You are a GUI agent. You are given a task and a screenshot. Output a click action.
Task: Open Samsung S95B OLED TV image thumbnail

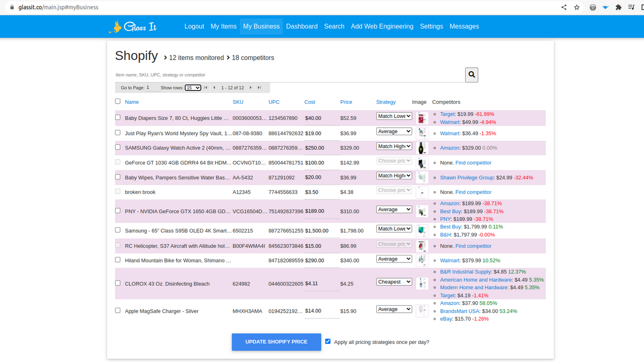(x=422, y=230)
